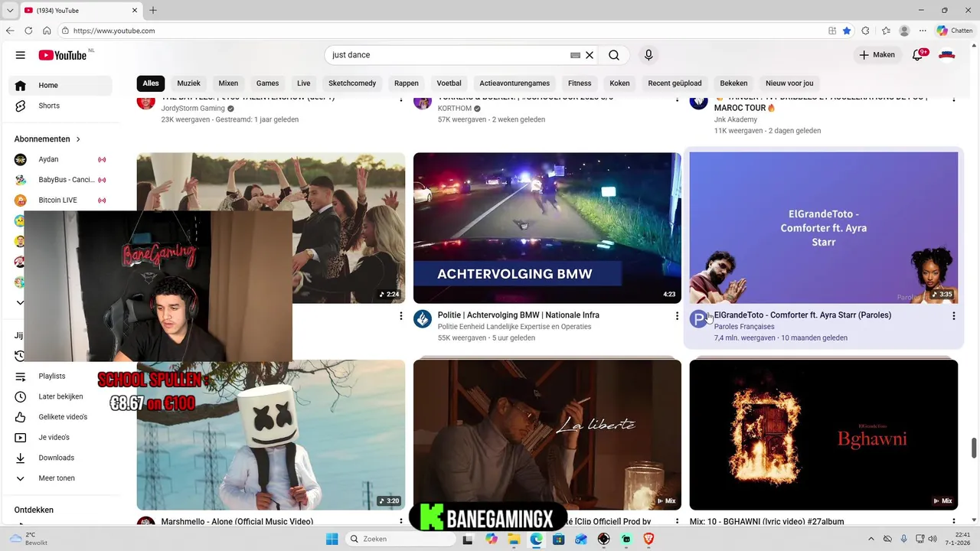Open the Paroles Françaises channel name

(x=744, y=327)
